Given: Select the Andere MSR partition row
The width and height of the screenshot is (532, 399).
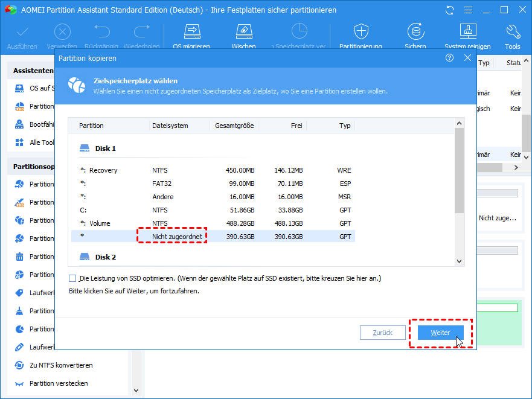Looking at the screenshot, I should click(x=213, y=197).
